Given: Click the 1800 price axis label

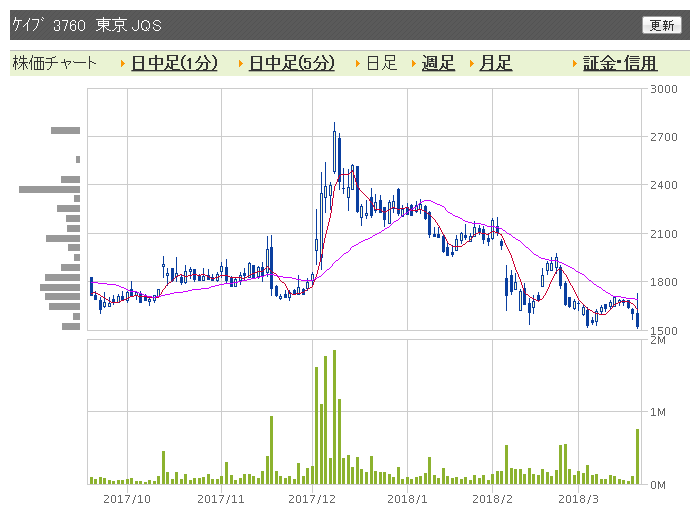Looking at the screenshot, I should tap(663, 282).
